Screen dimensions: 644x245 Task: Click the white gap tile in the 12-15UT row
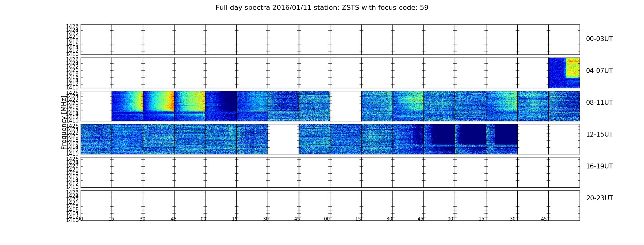pyautogui.click(x=283, y=139)
